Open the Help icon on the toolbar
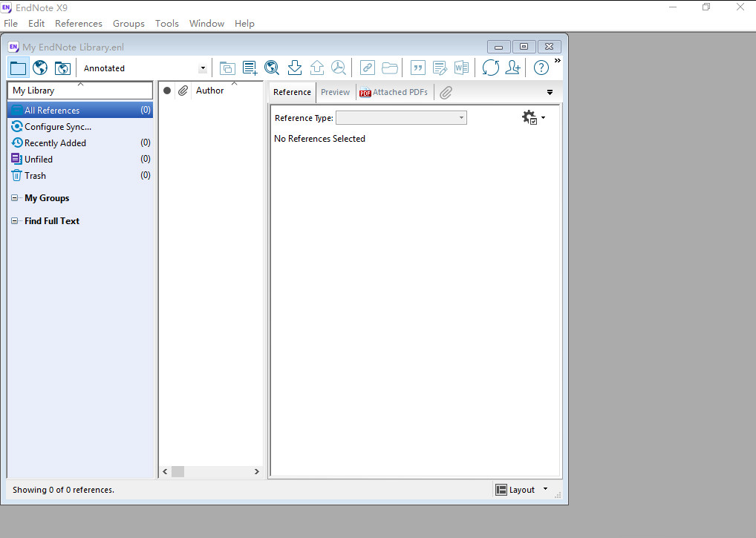The height and width of the screenshot is (538, 756). pos(540,68)
